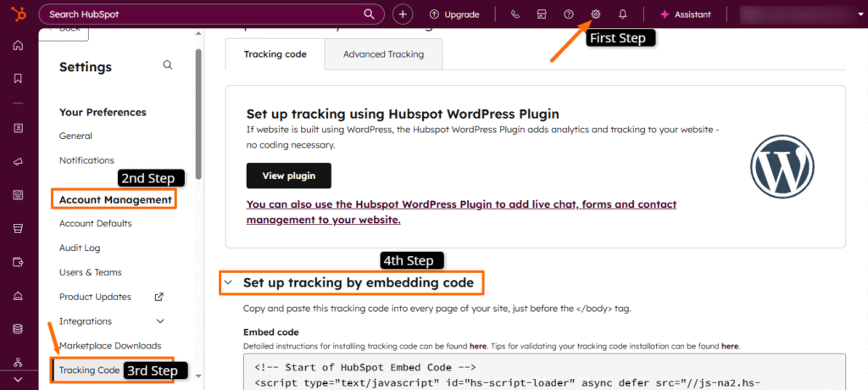Click the 'Your Preferences' heading
Viewport: 868px width, 390px height.
click(x=103, y=112)
